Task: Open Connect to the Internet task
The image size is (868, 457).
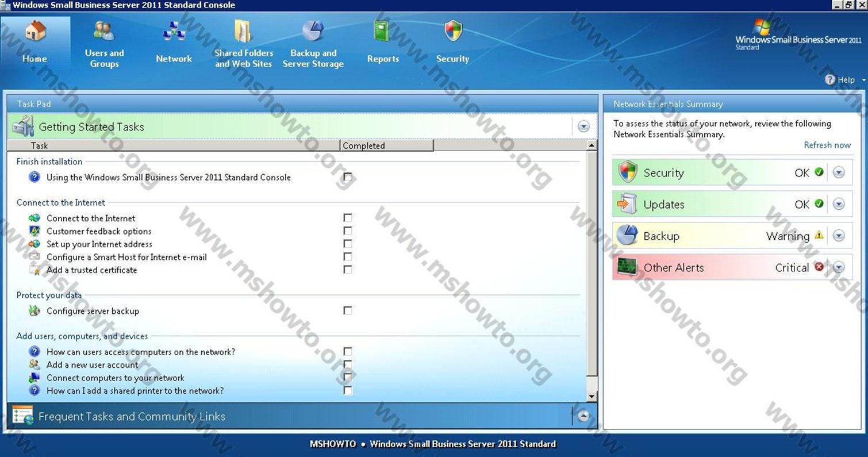Action: (x=91, y=218)
